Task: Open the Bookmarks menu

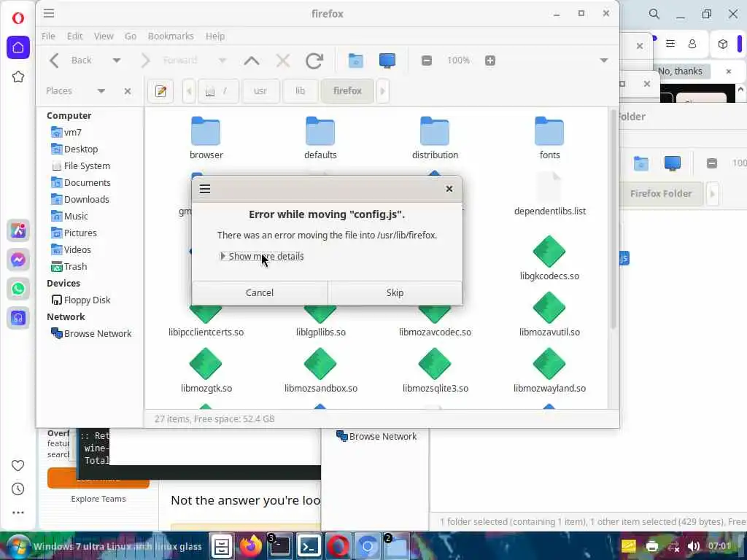Action: [171, 36]
